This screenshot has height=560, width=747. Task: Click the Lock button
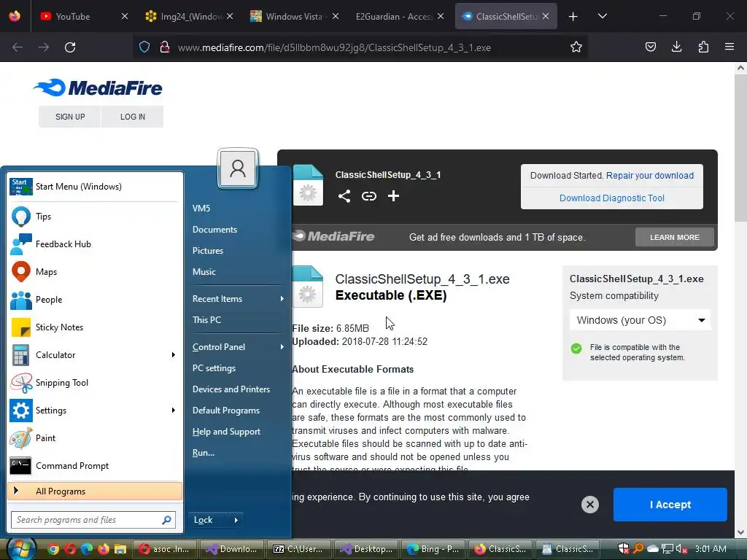pyautogui.click(x=209, y=520)
